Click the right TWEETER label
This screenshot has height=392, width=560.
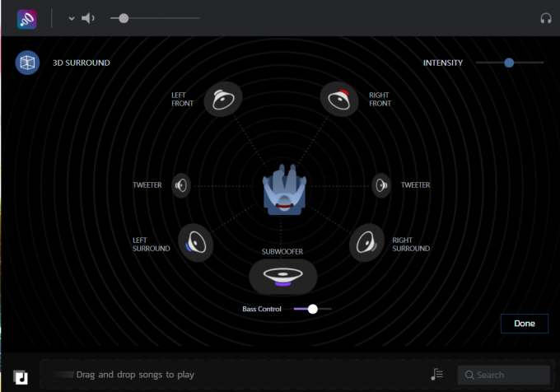point(415,185)
